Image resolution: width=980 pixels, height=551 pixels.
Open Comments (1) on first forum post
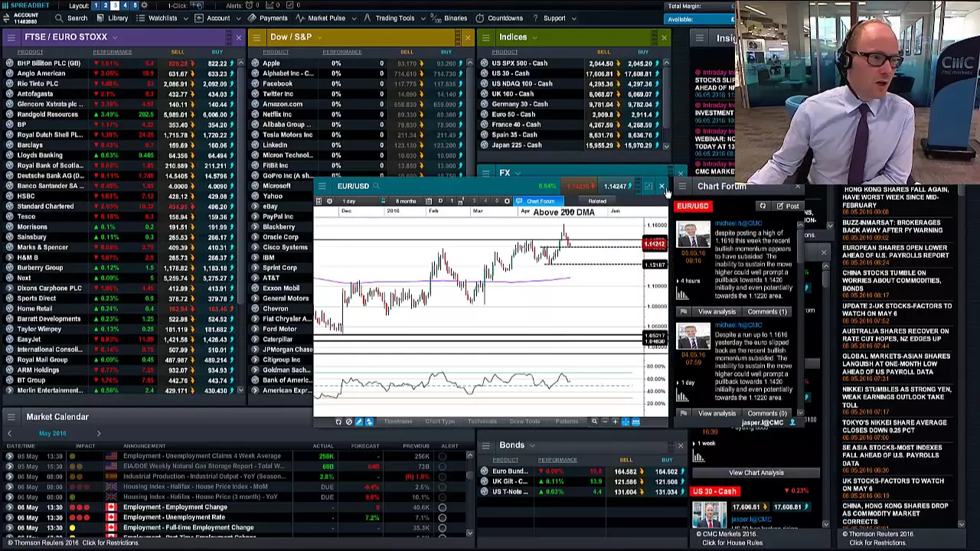pos(767,312)
